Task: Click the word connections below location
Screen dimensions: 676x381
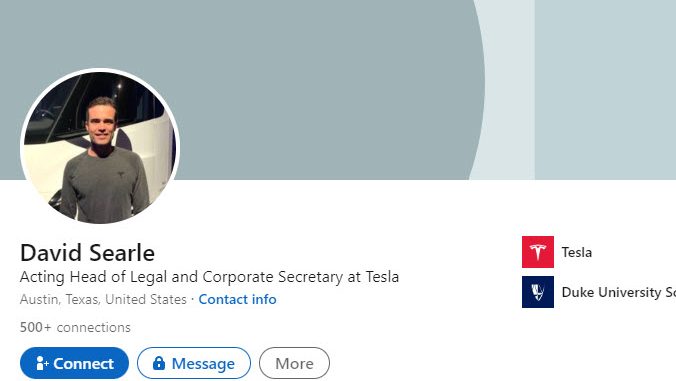Action: pos(94,328)
